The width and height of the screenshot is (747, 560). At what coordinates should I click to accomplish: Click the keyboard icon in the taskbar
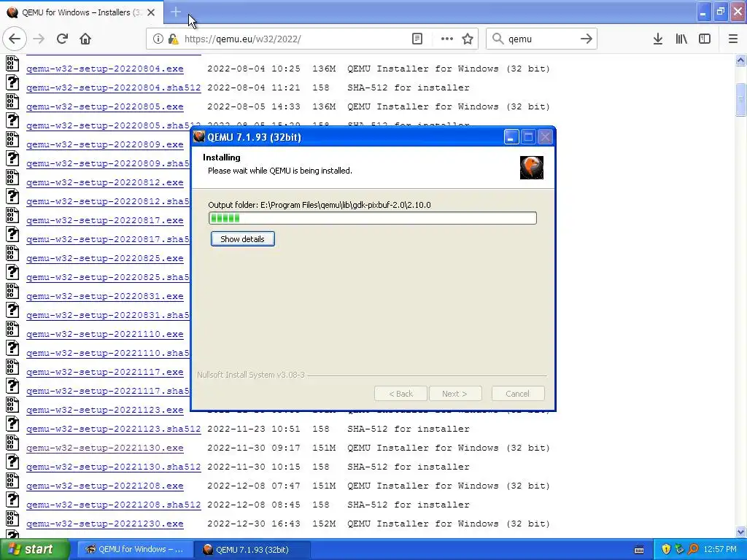coord(639,550)
